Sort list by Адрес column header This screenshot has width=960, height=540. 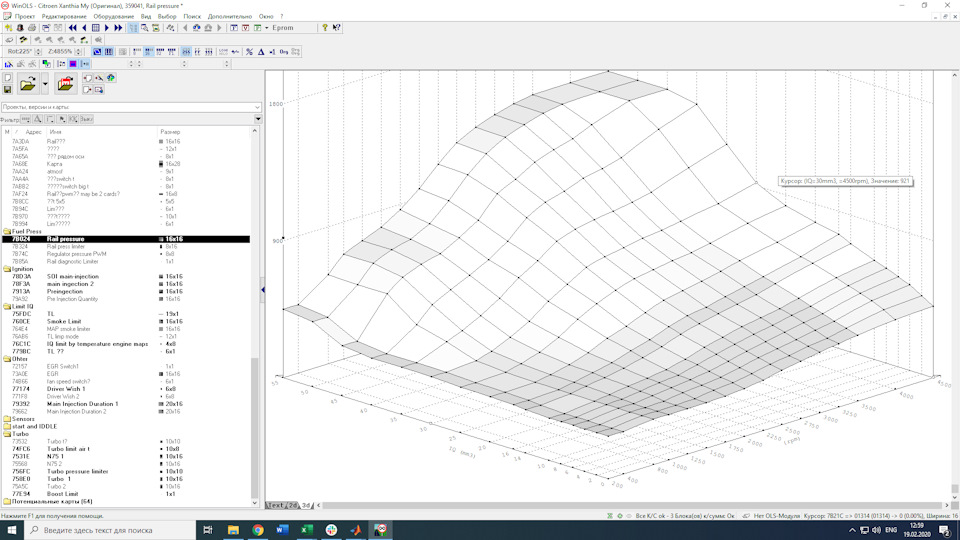33,132
